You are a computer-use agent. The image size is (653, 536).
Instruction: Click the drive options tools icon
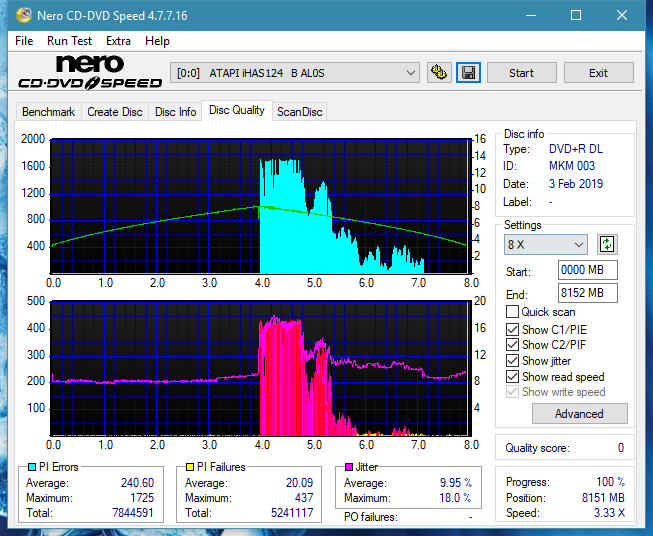pyautogui.click(x=439, y=73)
